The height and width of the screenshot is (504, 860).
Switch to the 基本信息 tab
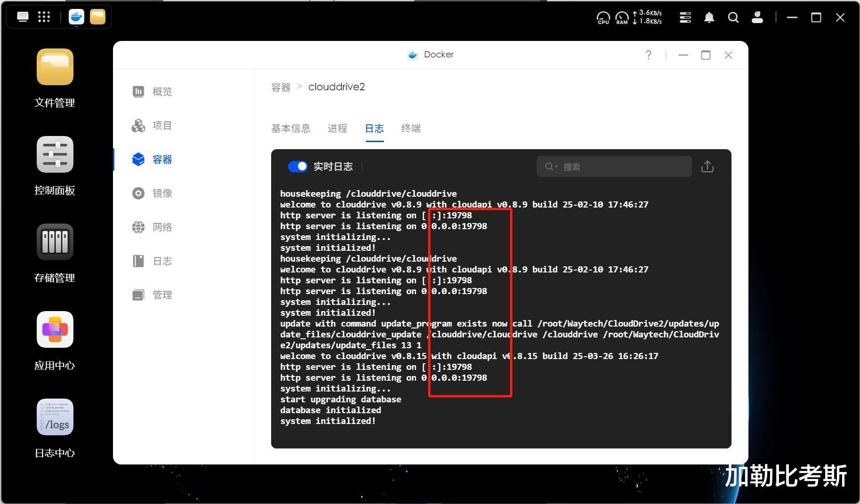(290, 128)
